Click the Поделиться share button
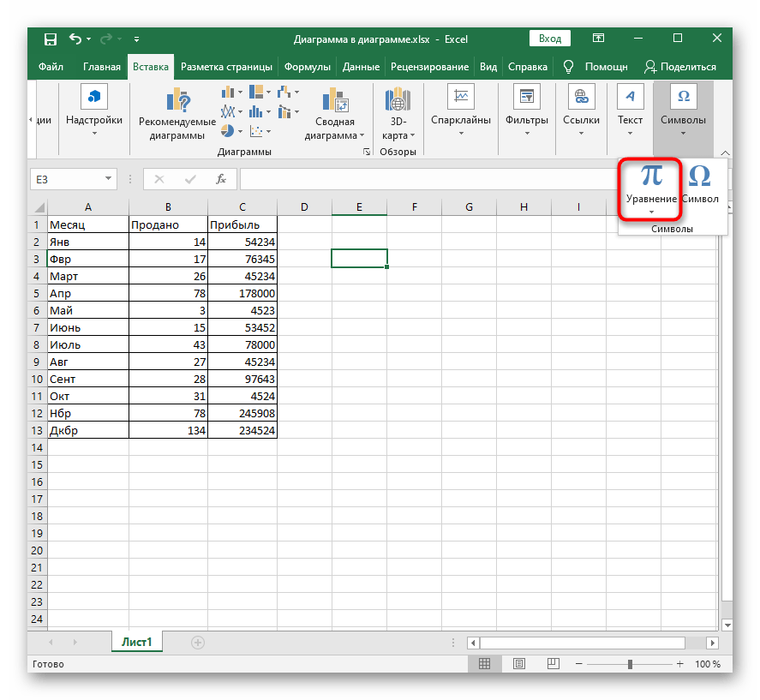This screenshot has width=760, height=700. pos(680,67)
